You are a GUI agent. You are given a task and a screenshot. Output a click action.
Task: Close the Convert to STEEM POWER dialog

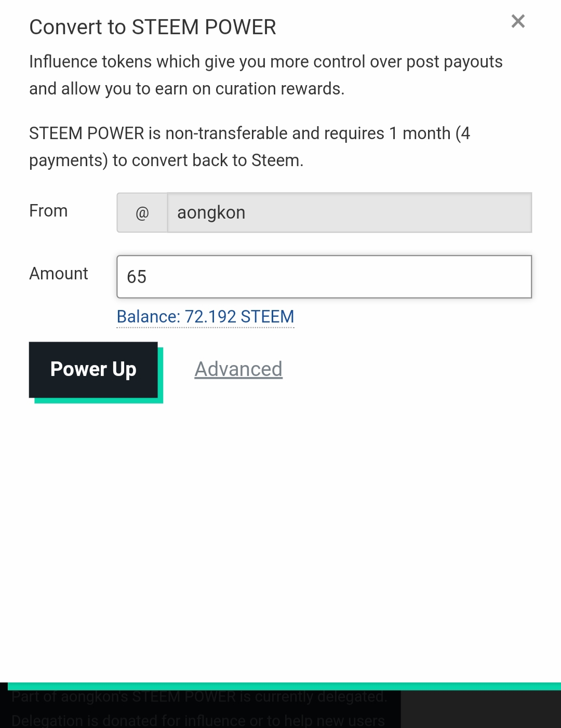click(x=518, y=21)
